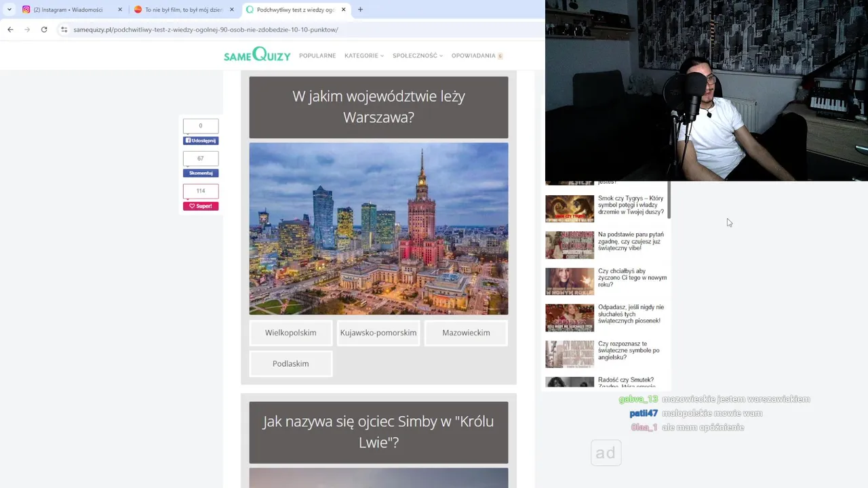Open 'Na podstawie paru pytań zgadnę' thumbnail
The height and width of the screenshot is (488, 868).
click(x=570, y=245)
